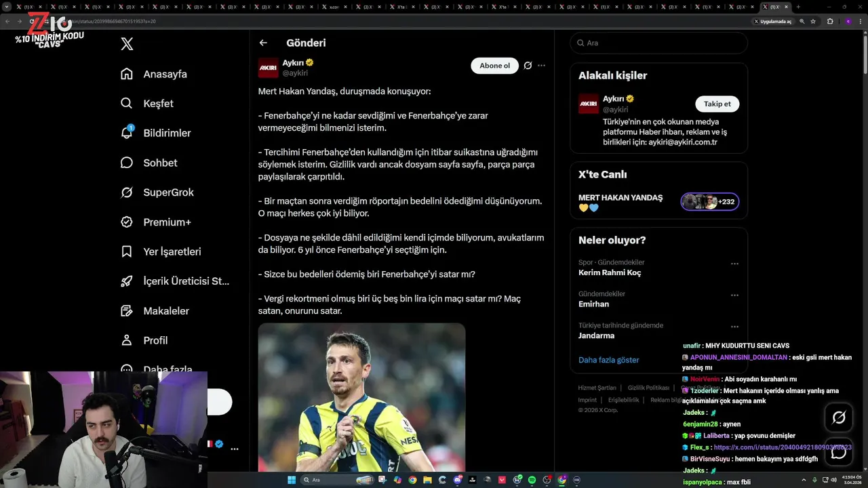Click the Abone ol button

coord(494,66)
